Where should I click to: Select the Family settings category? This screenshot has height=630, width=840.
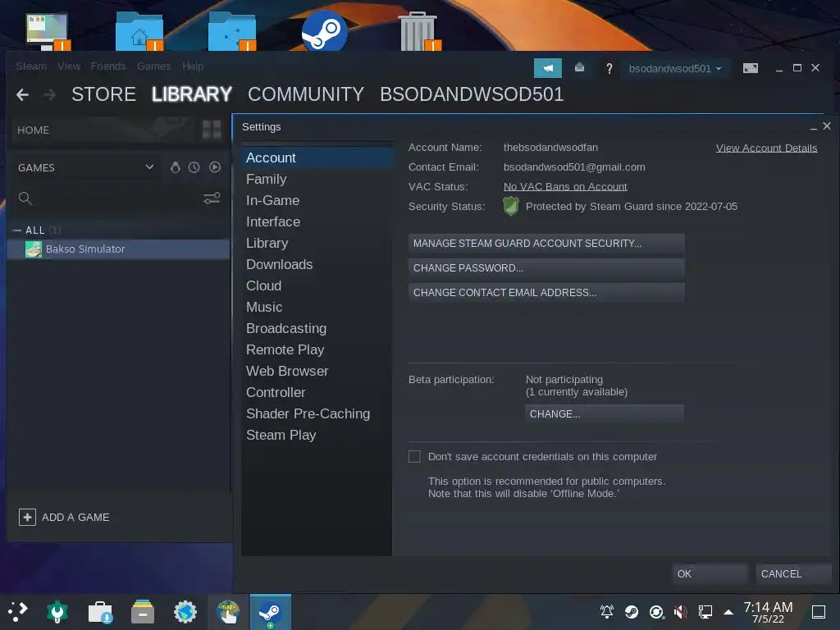(x=317, y=179)
